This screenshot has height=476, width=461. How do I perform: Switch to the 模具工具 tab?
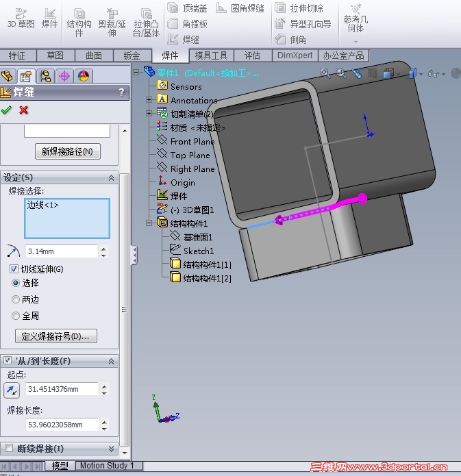[212, 55]
